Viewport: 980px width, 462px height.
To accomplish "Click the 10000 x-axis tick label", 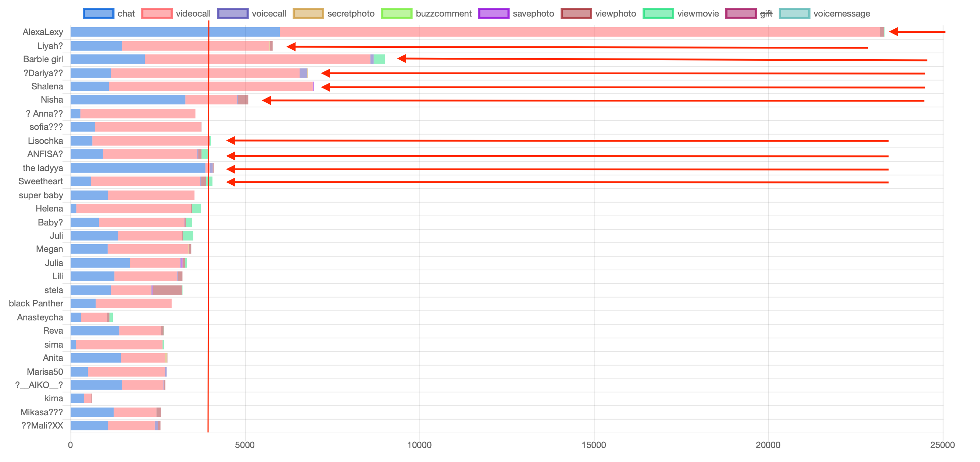I will (x=419, y=445).
